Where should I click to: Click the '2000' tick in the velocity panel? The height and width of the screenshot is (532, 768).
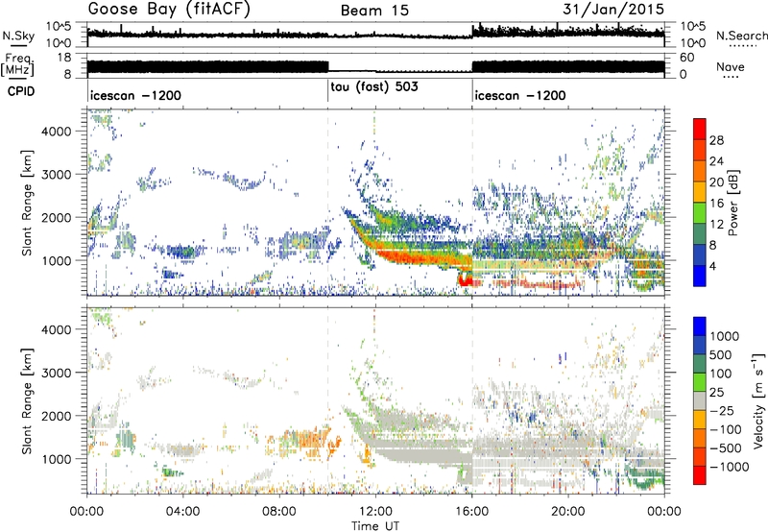(56, 416)
